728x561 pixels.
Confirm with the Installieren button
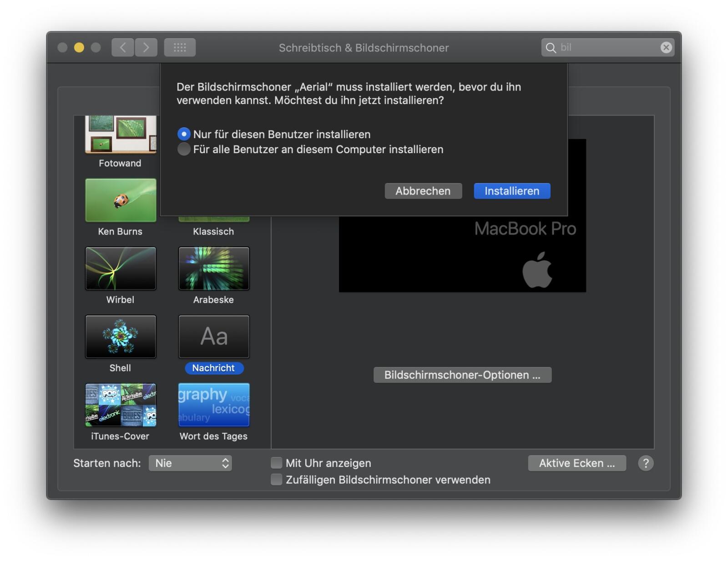[x=512, y=191]
